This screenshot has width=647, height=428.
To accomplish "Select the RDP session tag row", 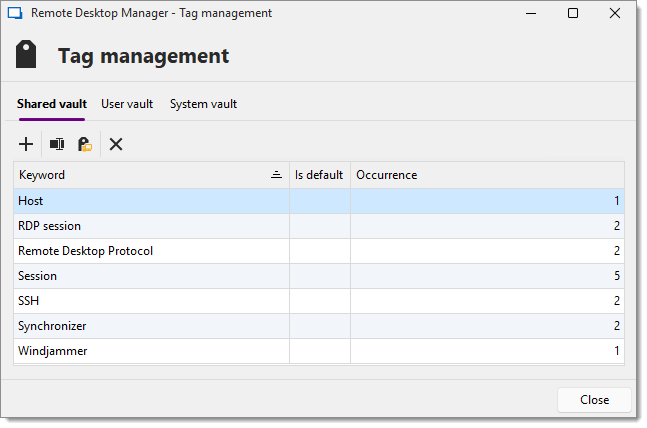I will tap(319, 226).
